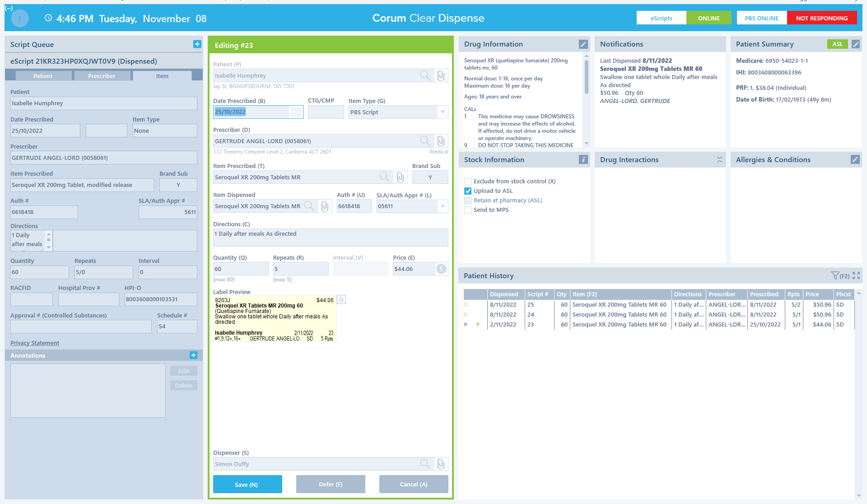Tick the Send to MPS checkbox
Viewport: 867px width, 504px height.
468,210
